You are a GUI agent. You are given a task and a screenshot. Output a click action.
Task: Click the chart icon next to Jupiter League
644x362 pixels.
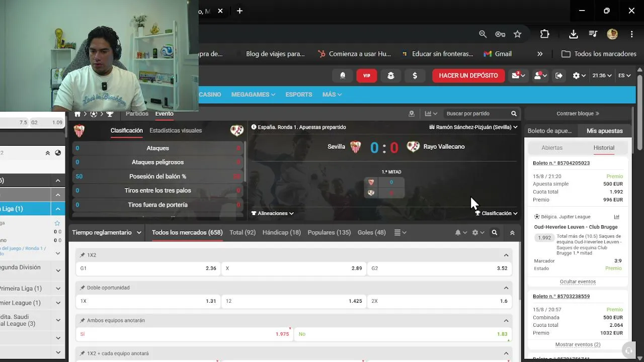[x=617, y=217]
